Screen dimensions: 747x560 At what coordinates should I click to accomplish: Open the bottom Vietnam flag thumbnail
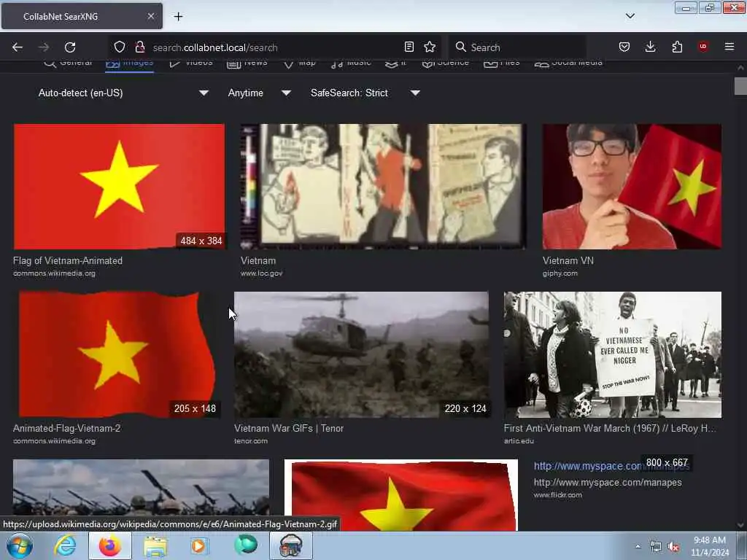coord(401,495)
